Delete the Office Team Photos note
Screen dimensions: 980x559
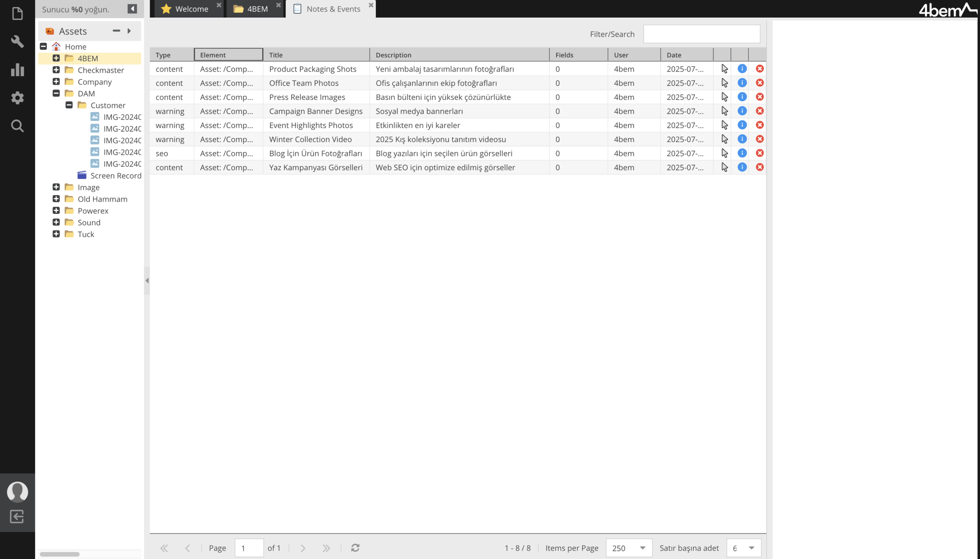(x=759, y=82)
